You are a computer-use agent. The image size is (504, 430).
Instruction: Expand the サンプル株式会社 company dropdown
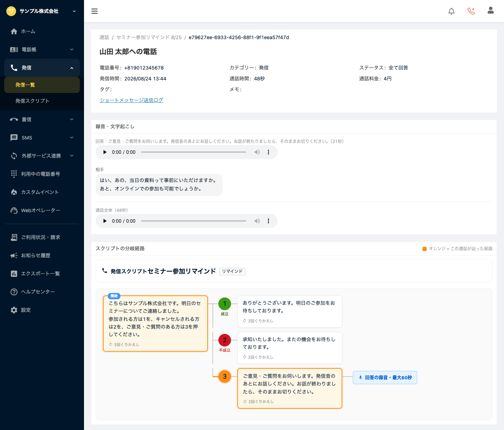(x=74, y=11)
